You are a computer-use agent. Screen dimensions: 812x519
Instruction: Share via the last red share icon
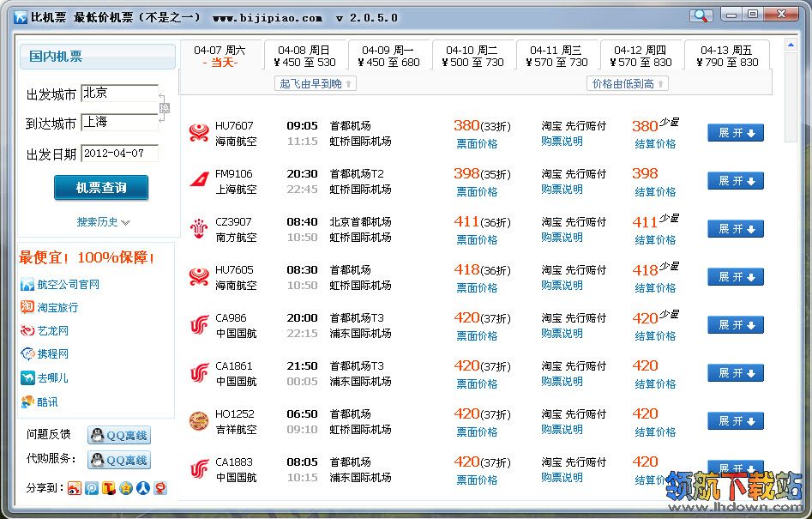160,488
